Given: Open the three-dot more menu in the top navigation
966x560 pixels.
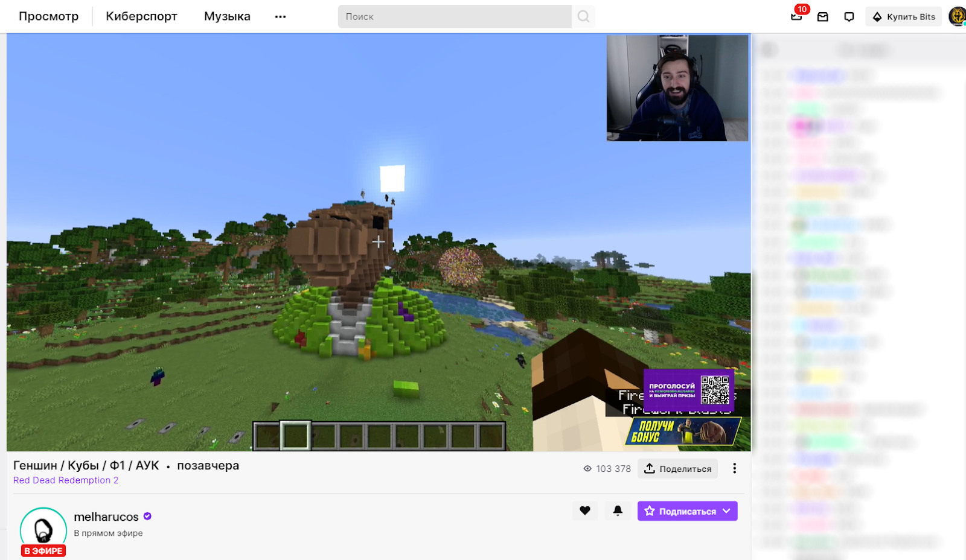Looking at the screenshot, I should point(280,17).
